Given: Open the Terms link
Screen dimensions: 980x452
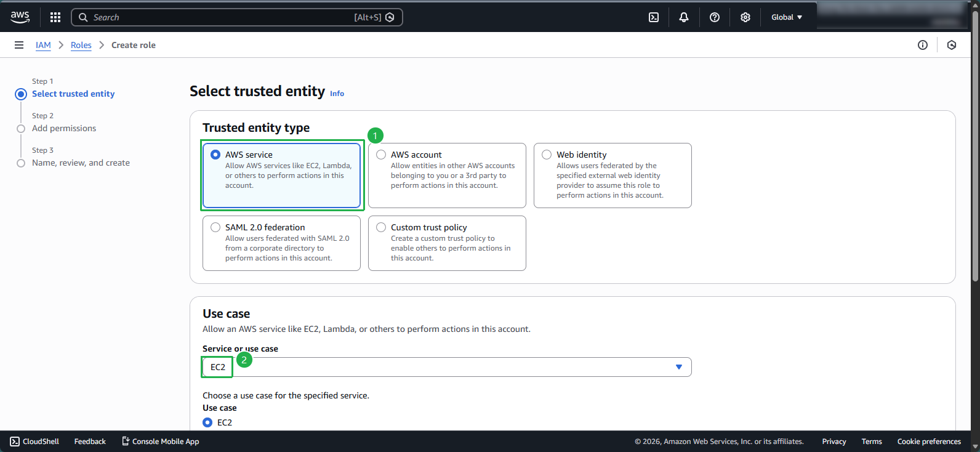Looking at the screenshot, I should 872,442.
